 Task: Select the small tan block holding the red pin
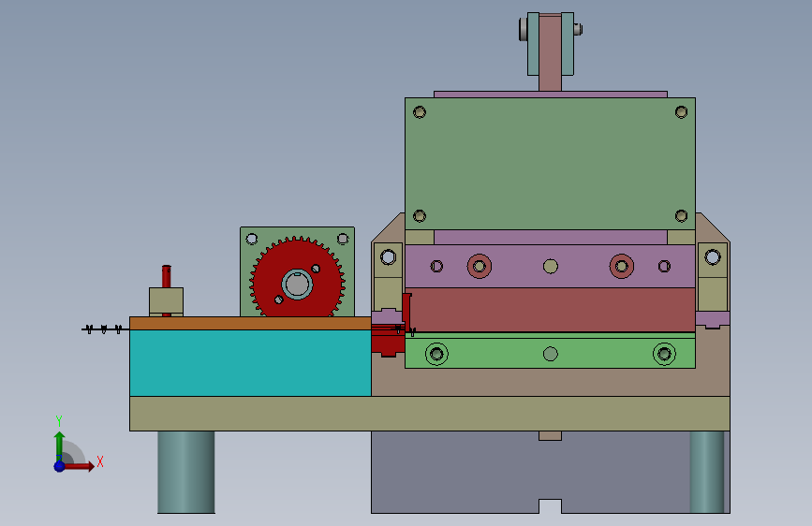(x=166, y=301)
